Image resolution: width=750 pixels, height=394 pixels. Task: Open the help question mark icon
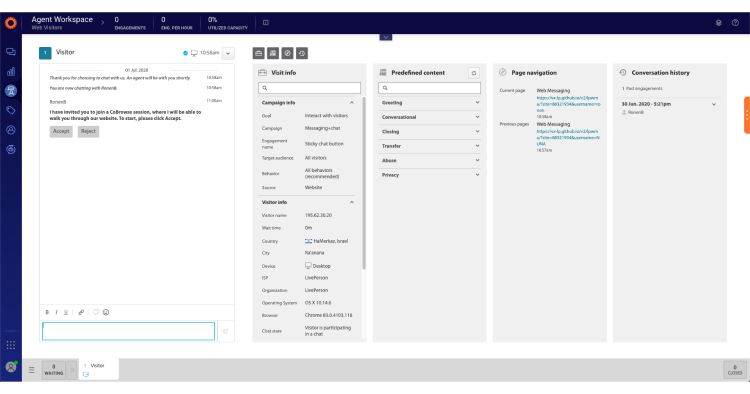coord(735,22)
